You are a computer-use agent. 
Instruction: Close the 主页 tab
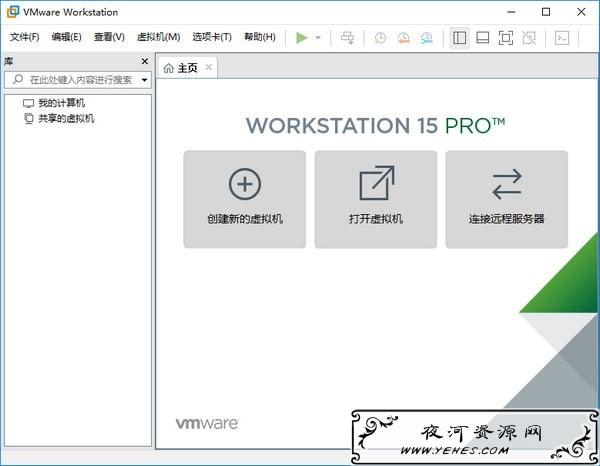click(x=209, y=67)
